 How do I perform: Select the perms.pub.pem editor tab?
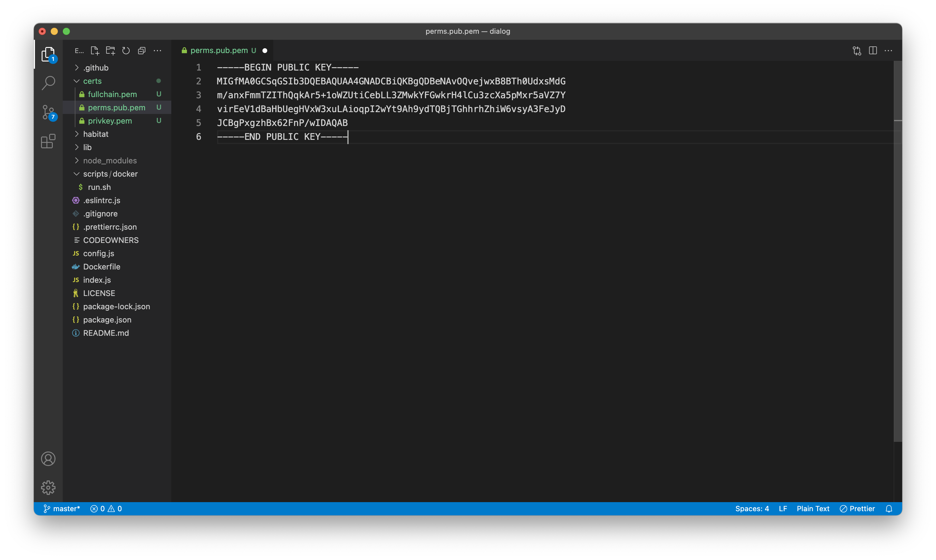pyautogui.click(x=223, y=51)
